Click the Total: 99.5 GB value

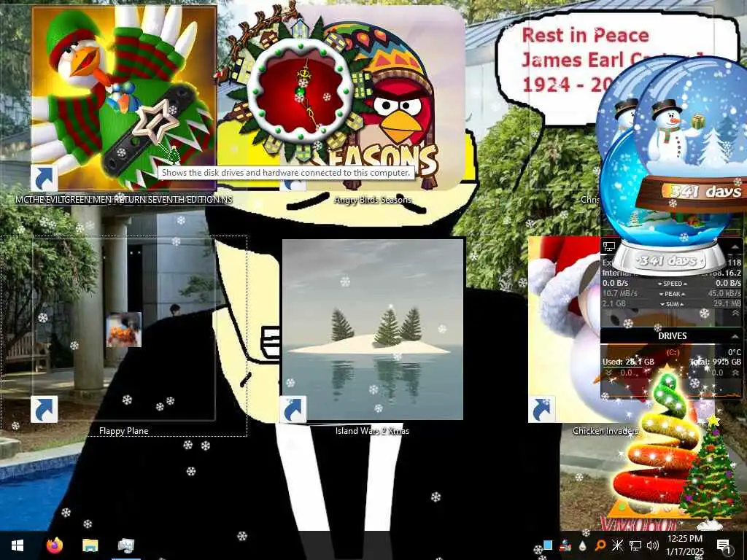tap(716, 362)
